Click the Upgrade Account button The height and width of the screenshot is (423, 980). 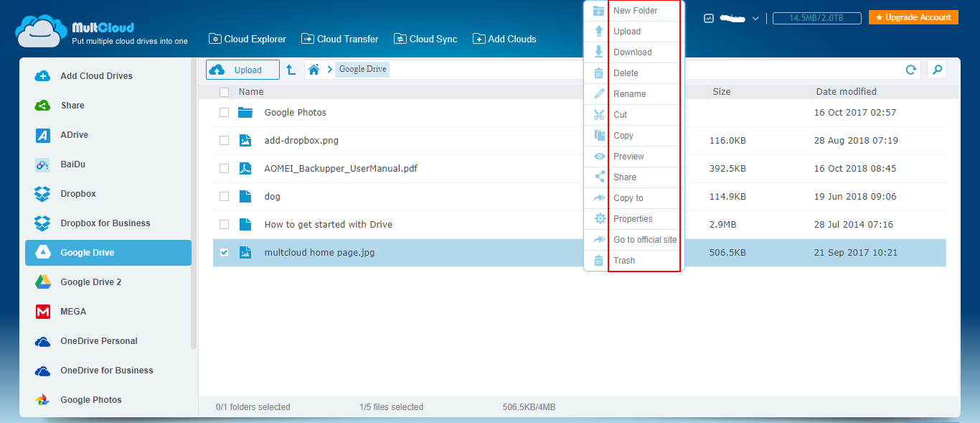913,17
